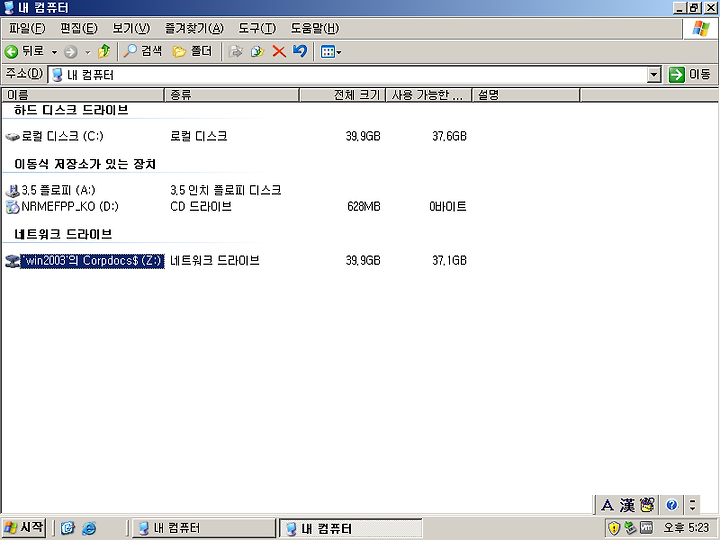Image resolution: width=720 pixels, height=540 pixels.
Task: Open the 즐겨찾기(A) menu
Action: 194,28
